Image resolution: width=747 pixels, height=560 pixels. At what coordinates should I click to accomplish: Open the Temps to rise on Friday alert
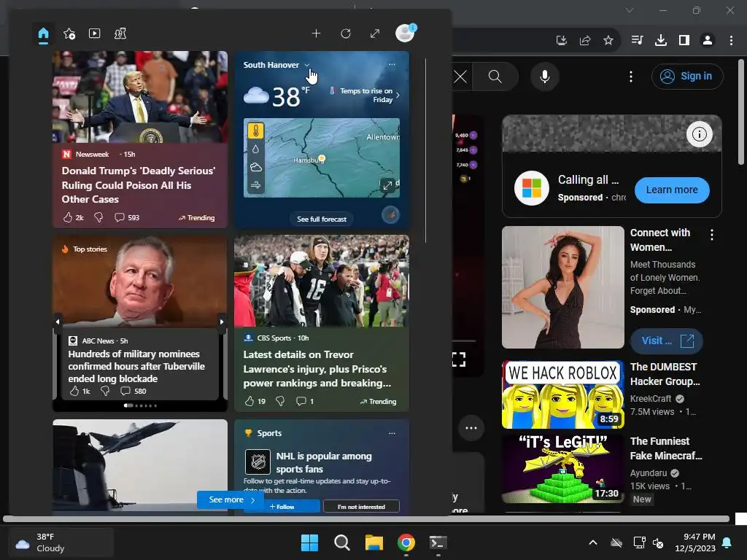coord(365,95)
